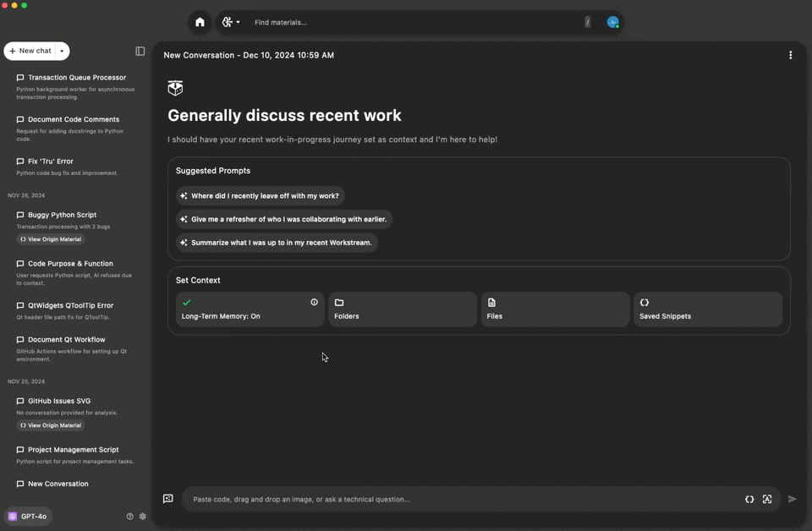The width and height of the screenshot is (812, 531).
Task: Select prompt 'Where did I recently leave off'
Action: [x=260, y=195]
